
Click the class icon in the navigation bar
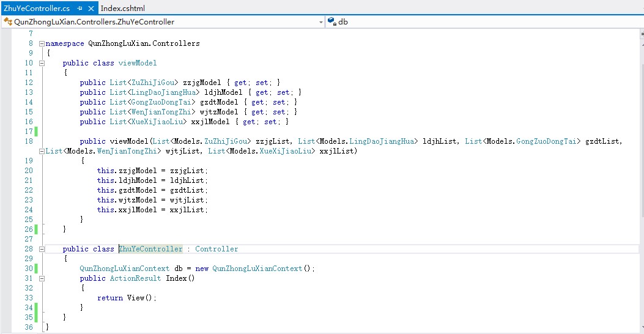click(x=7, y=21)
